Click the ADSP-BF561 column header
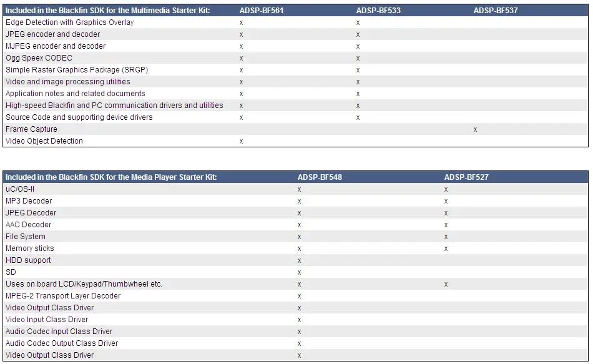This screenshot has height=364, width=593. coord(262,11)
